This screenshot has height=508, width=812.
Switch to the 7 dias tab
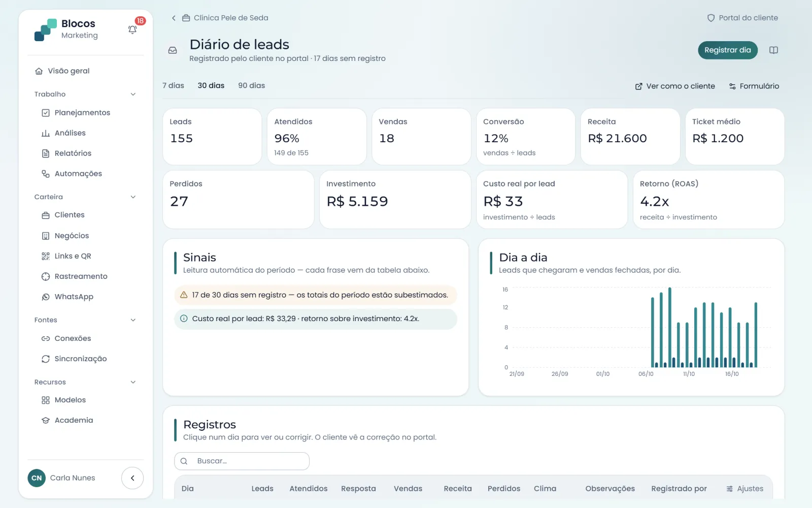(x=173, y=85)
